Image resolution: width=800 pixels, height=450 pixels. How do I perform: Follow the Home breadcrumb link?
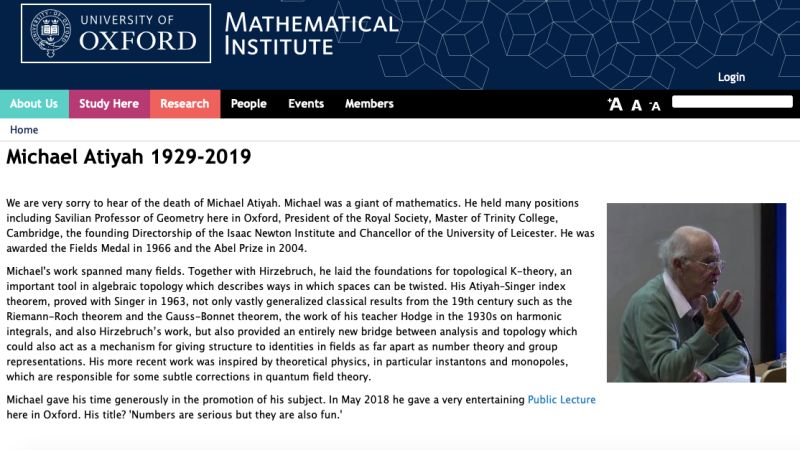pos(24,130)
